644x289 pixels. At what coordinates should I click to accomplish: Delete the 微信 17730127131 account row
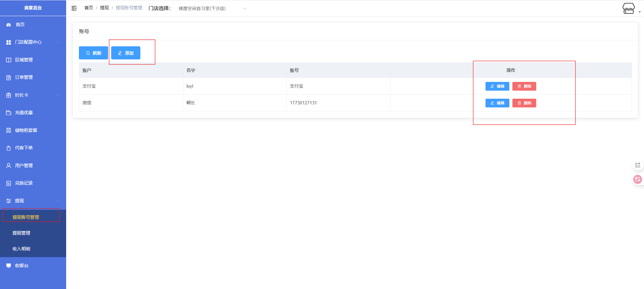[x=524, y=103]
